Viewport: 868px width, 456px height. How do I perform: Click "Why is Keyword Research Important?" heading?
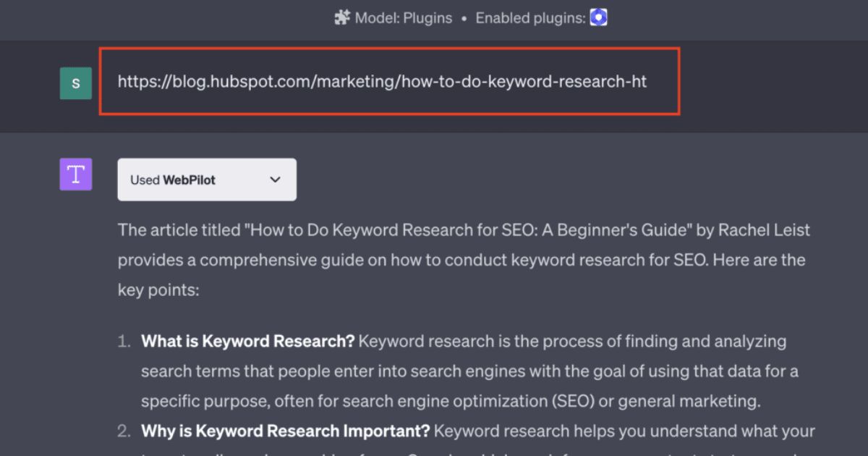pos(285,432)
